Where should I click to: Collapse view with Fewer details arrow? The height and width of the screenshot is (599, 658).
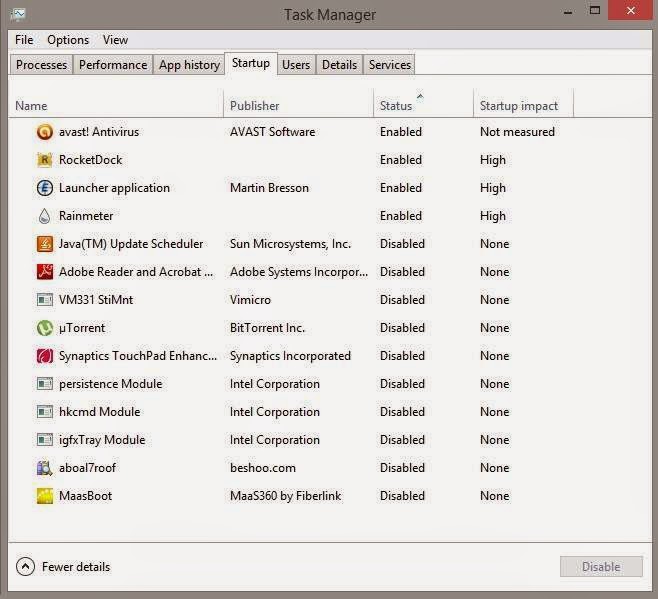click(25, 567)
